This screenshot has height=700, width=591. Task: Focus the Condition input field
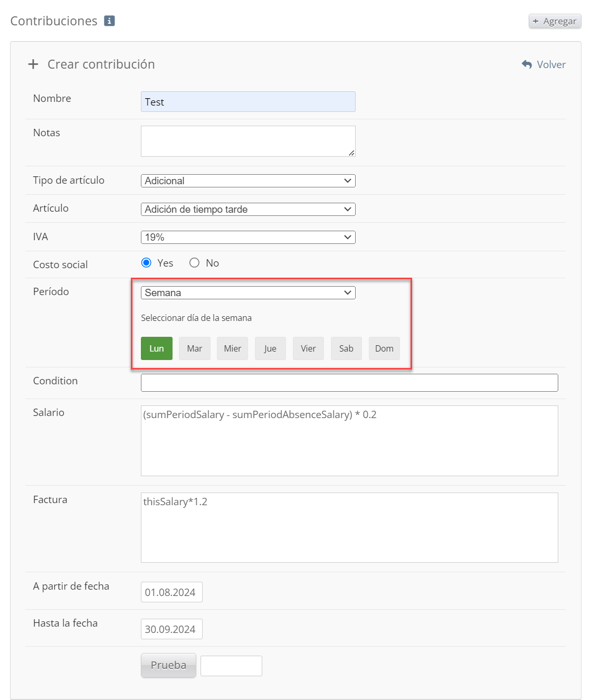tap(349, 383)
